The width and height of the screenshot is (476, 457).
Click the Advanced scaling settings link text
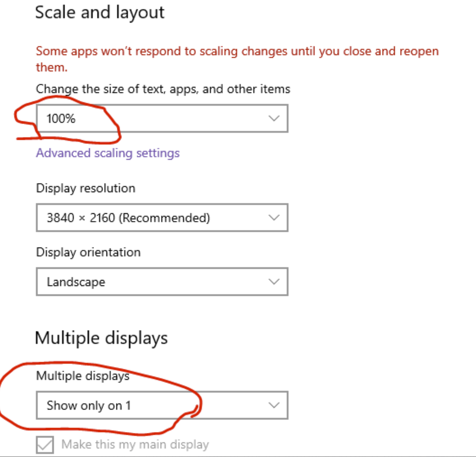[107, 153]
